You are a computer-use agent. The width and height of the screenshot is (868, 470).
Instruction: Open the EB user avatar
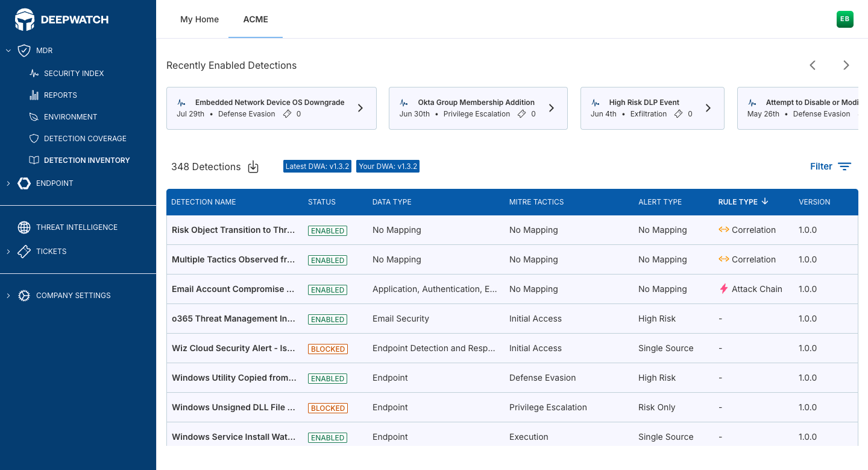pos(845,19)
